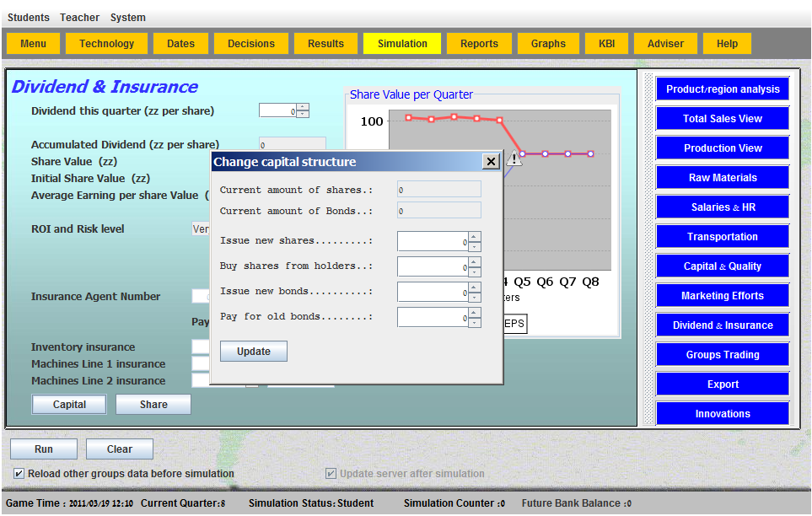This screenshot has height=516, width=812.
Task: Click the warning triangle icon on the chart
Action: click(x=515, y=159)
